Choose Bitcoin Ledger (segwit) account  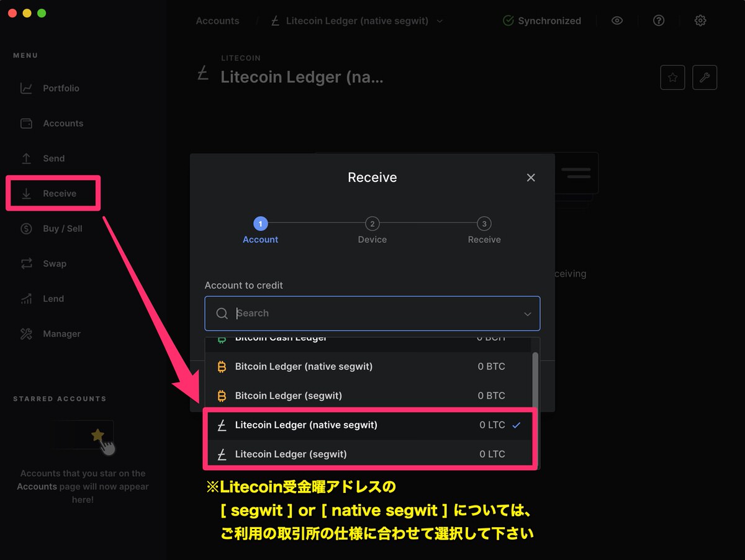(x=369, y=395)
